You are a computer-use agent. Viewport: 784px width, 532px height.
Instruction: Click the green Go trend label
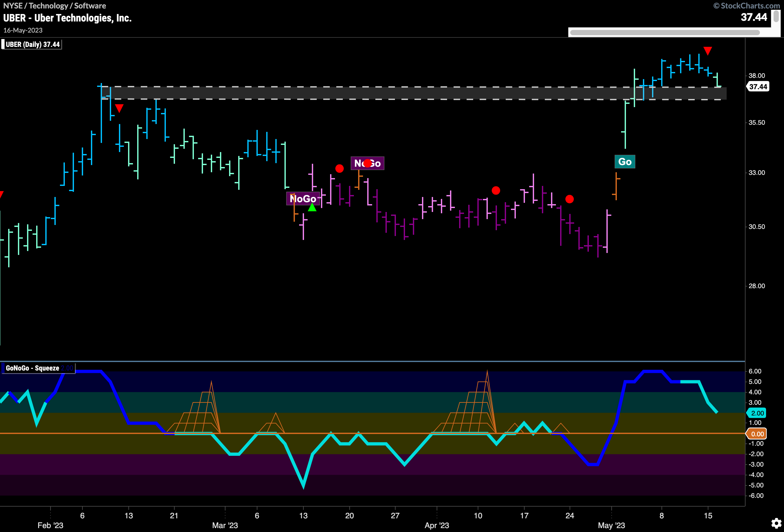tap(625, 162)
